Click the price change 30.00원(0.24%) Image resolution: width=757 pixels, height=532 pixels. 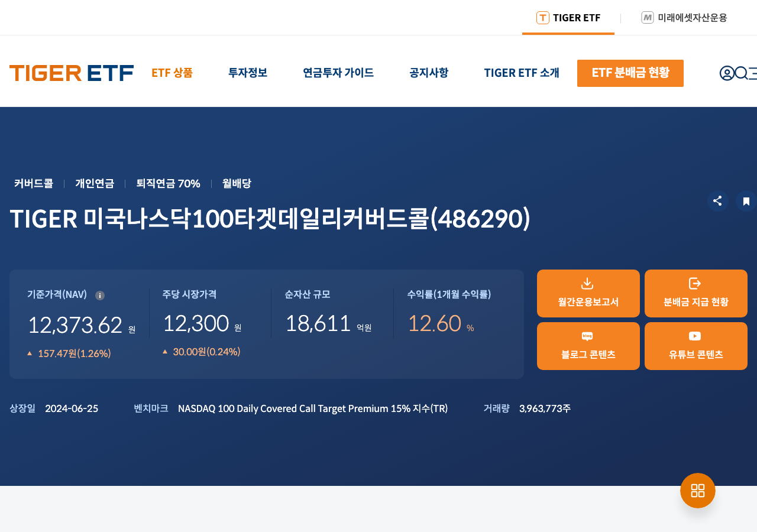pos(206,352)
